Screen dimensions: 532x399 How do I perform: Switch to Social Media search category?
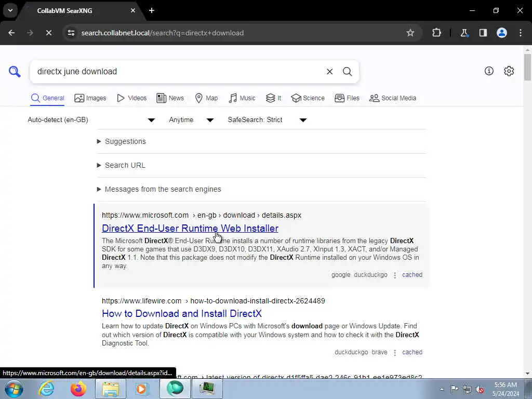tap(393, 98)
